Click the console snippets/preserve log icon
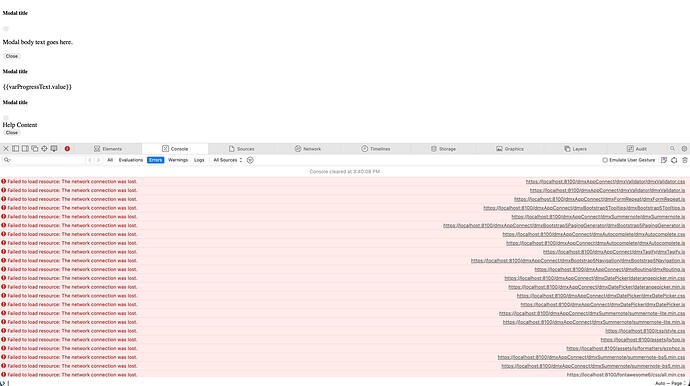This screenshot has height=386, width=690. (664, 160)
